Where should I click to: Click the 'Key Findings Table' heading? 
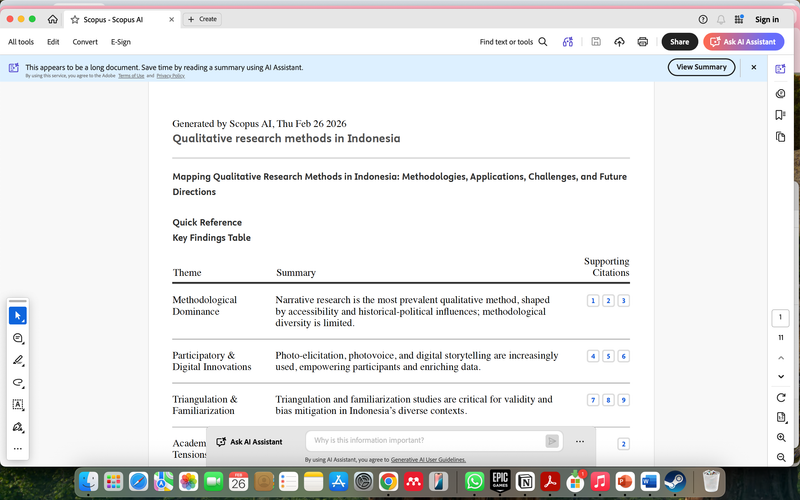[x=211, y=238]
